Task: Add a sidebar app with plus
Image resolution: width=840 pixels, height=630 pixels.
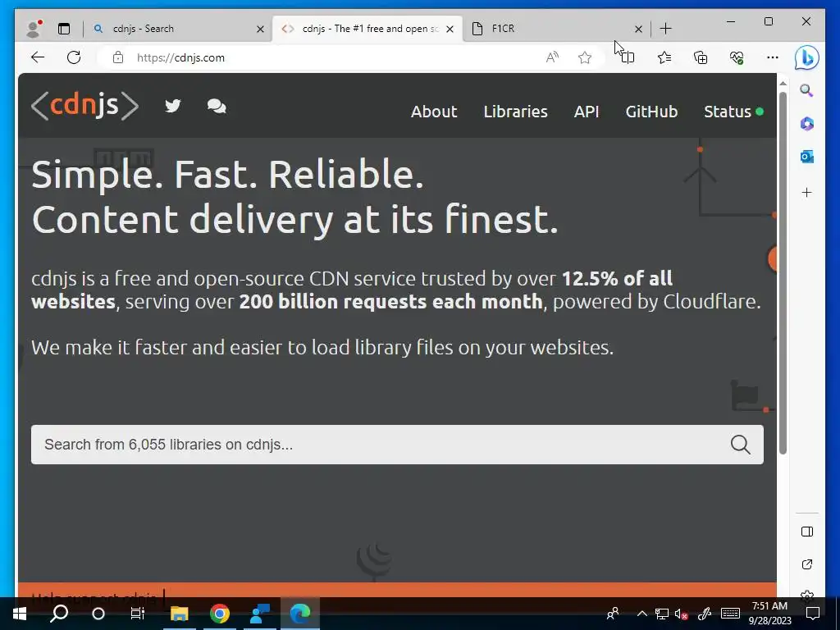Action: coord(807,192)
